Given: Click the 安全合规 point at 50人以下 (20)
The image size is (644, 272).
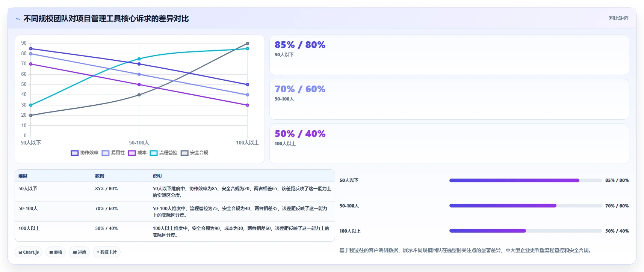Looking at the screenshot, I should 31,115.
